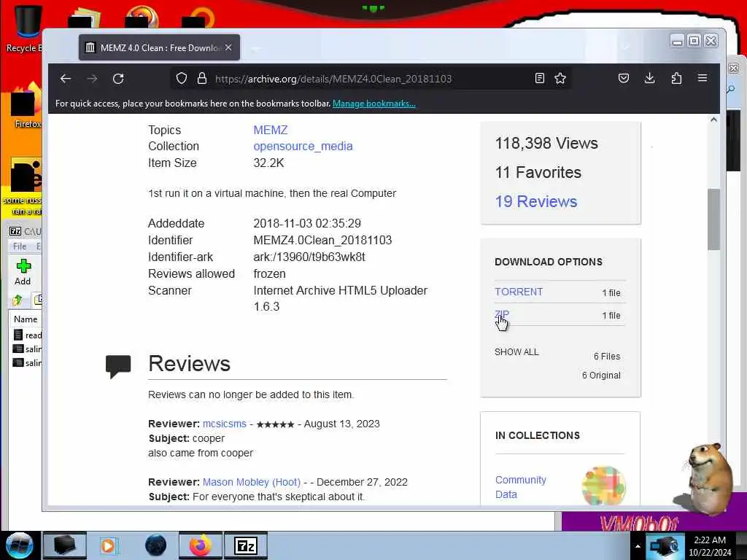Click the archive.org URL address field

pos(371,79)
